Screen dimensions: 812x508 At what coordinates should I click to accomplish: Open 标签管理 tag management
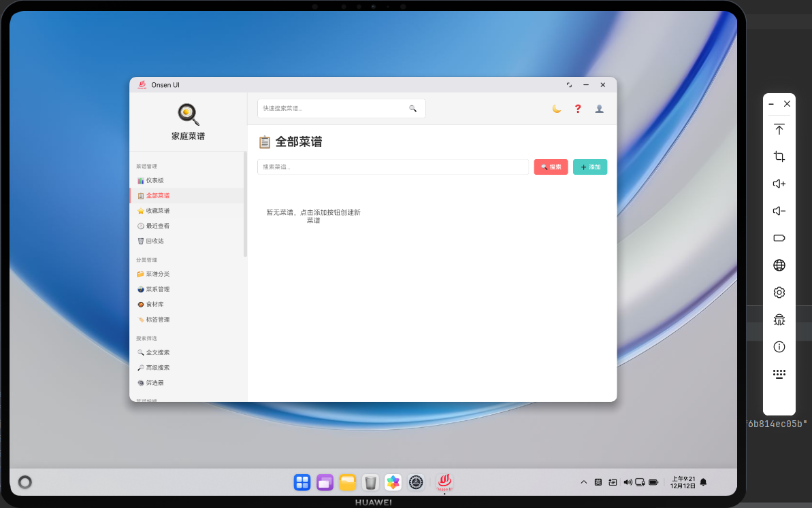tap(156, 319)
